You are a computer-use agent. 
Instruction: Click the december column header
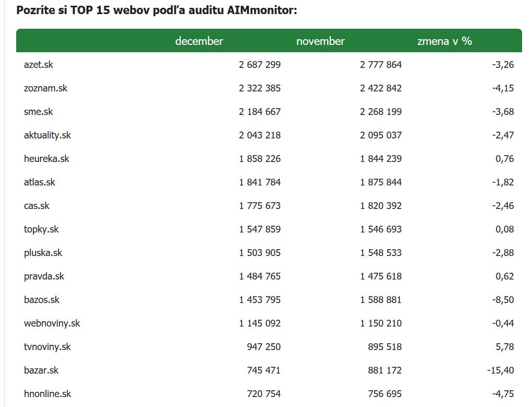click(199, 41)
